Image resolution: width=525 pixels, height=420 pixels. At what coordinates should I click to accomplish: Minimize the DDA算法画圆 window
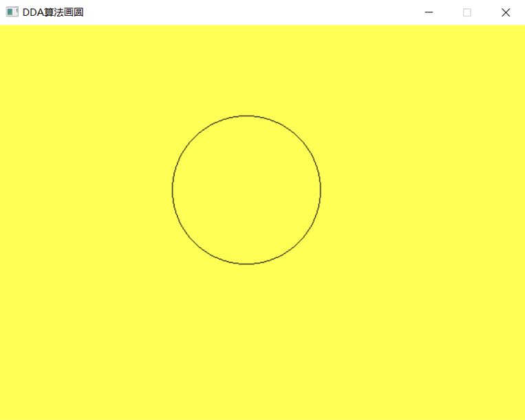click(x=429, y=12)
